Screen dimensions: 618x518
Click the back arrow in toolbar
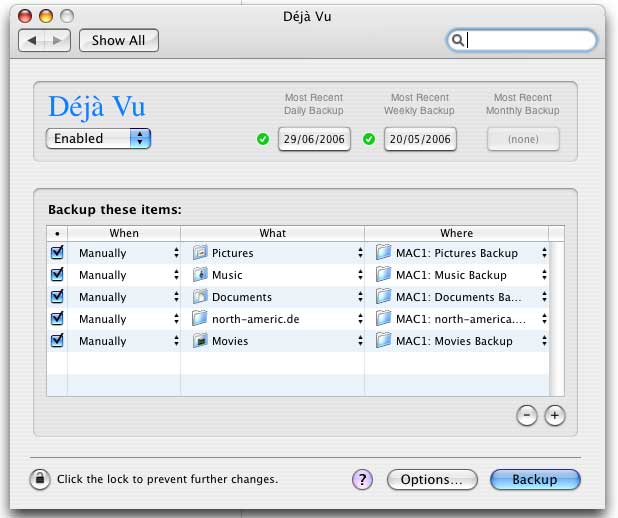coord(33,41)
